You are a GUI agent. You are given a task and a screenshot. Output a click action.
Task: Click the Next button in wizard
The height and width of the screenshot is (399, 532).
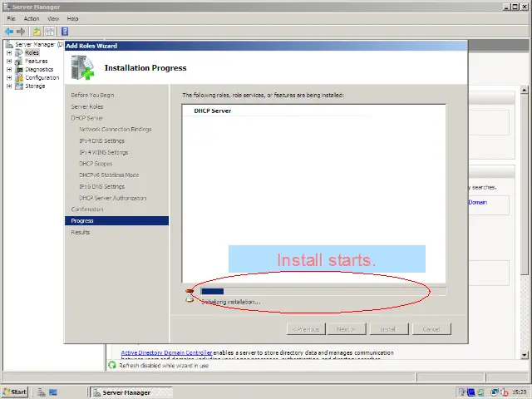(x=347, y=329)
